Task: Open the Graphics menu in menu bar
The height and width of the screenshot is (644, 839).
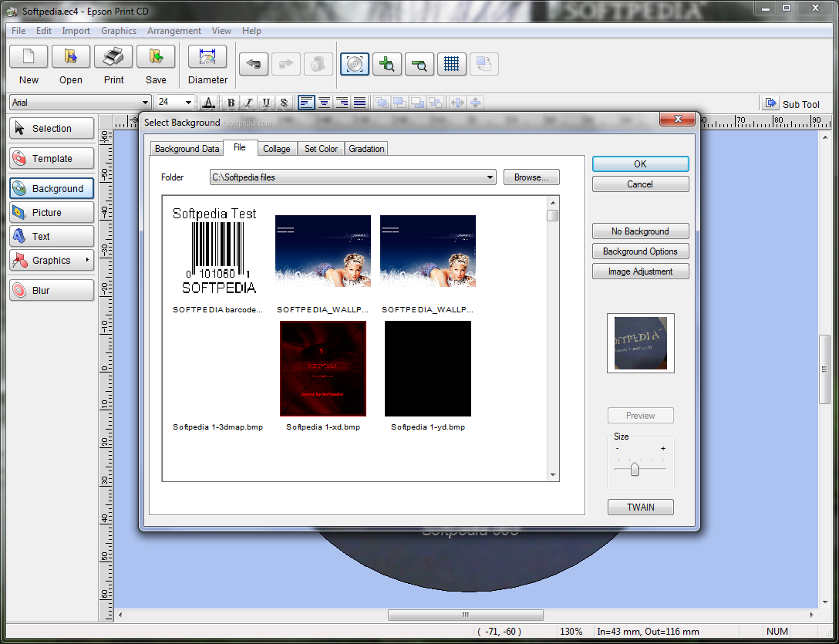Action: tap(118, 31)
